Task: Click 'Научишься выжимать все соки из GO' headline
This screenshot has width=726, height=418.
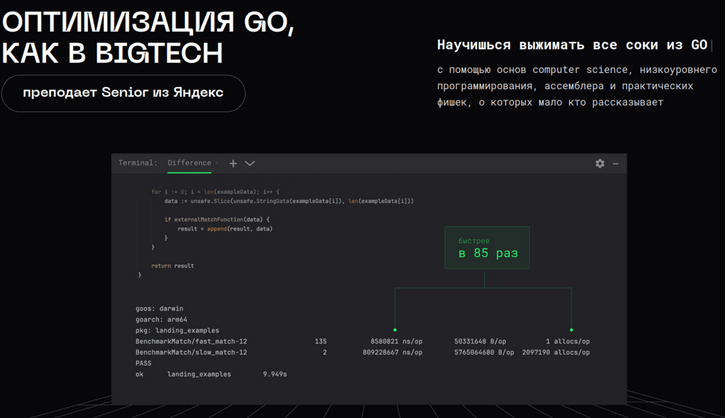Action: click(572, 45)
